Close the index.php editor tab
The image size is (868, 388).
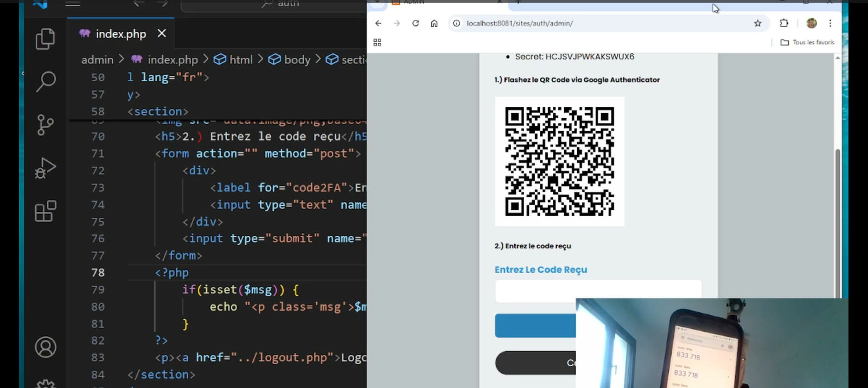[162, 34]
